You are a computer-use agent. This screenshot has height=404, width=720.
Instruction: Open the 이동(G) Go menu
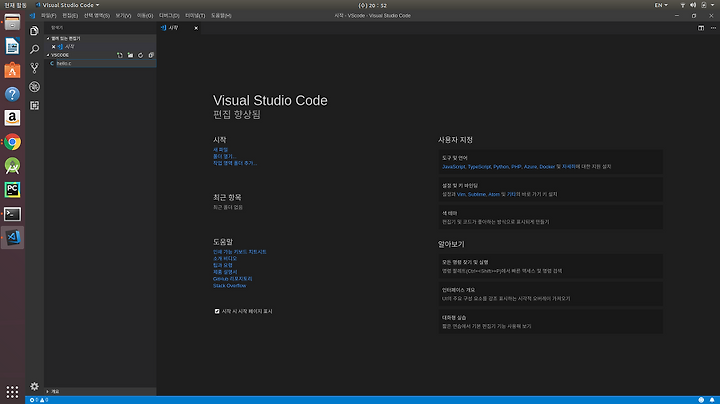pyautogui.click(x=145, y=16)
